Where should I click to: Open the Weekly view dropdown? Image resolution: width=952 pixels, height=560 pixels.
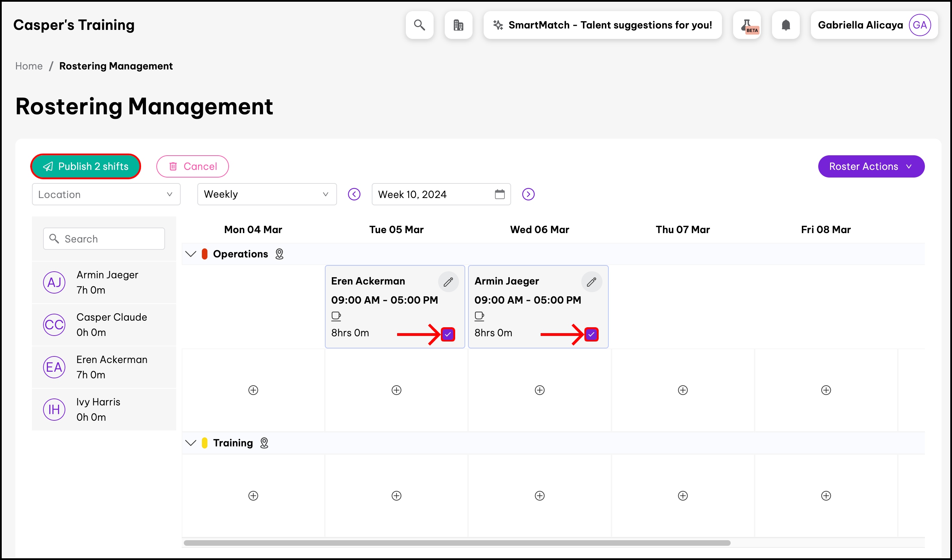[267, 194]
